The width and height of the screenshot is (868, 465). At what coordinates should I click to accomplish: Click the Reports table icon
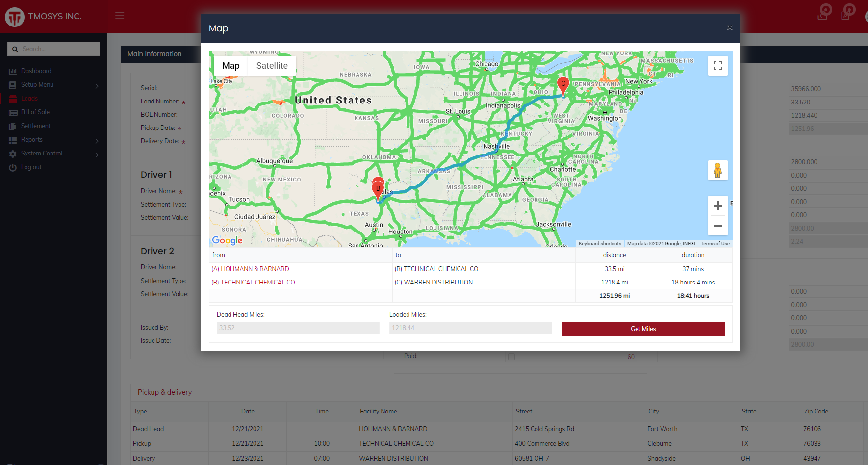coord(13,140)
